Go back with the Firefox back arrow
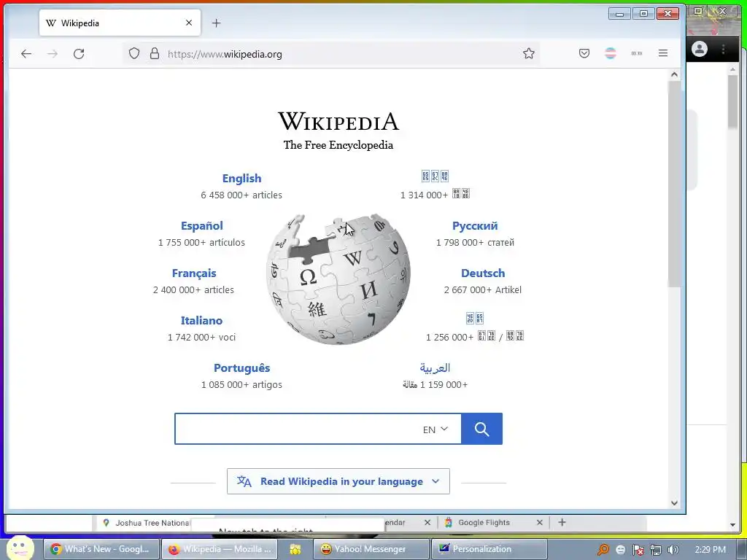 coord(26,54)
